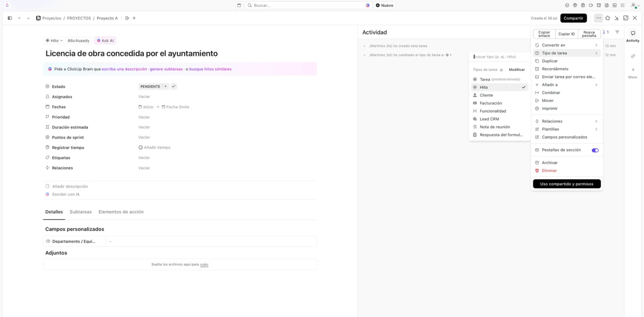Select Duplicar from the context menu
Image resolution: width=644 pixels, height=317 pixels.
(x=550, y=61)
